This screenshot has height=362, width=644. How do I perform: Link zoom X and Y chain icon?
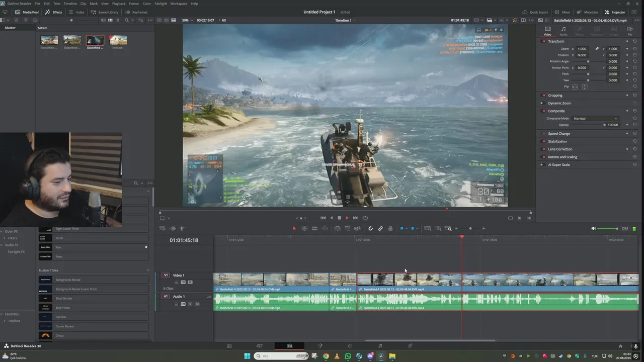click(597, 49)
